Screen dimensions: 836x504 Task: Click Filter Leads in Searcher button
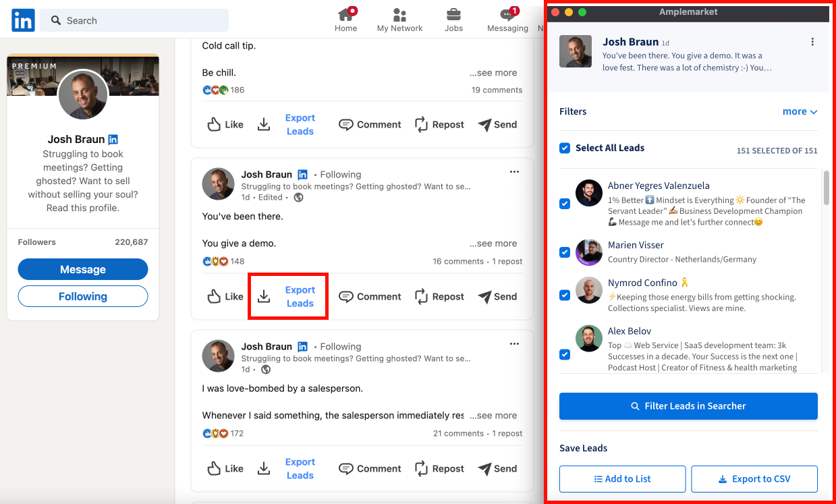coord(688,406)
